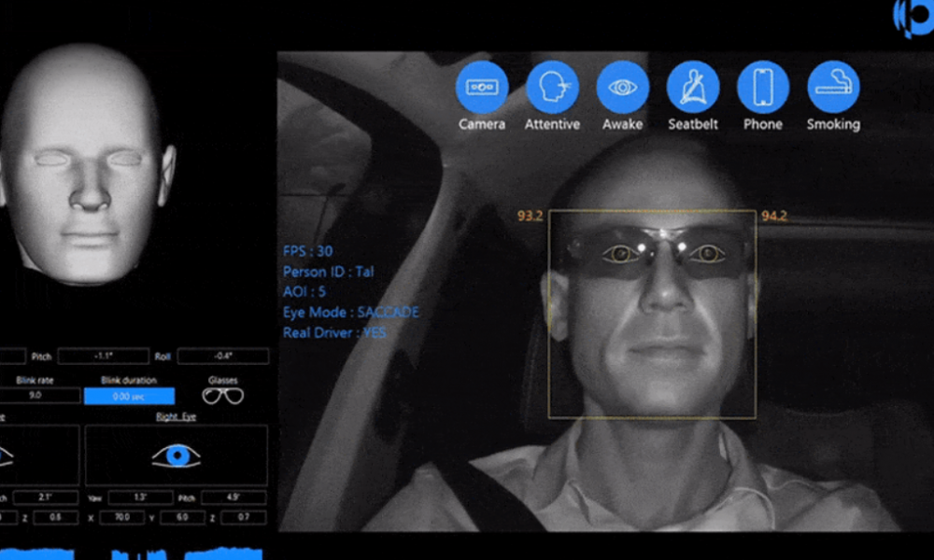The width and height of the screenshot is (934, 560).
Task: Click the 'Camera' label under its icon
Action: tap(482, 124)
